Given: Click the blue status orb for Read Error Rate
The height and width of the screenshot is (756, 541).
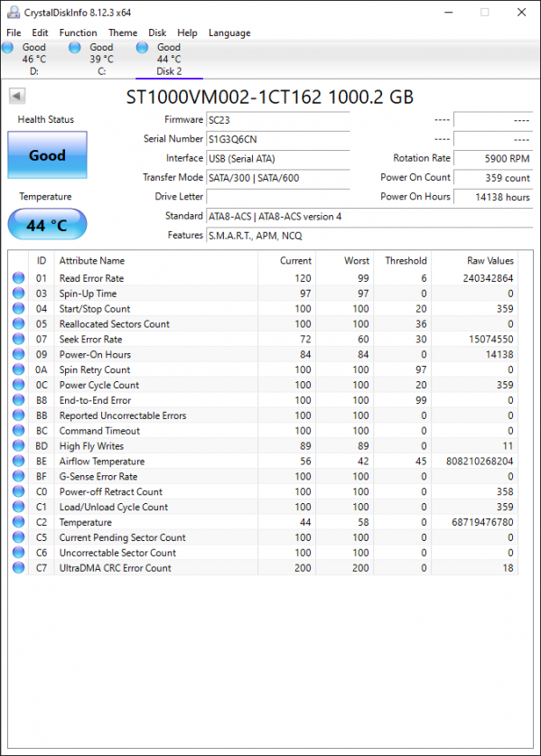Looking at the screenshot, I should [x=18, y=277].
